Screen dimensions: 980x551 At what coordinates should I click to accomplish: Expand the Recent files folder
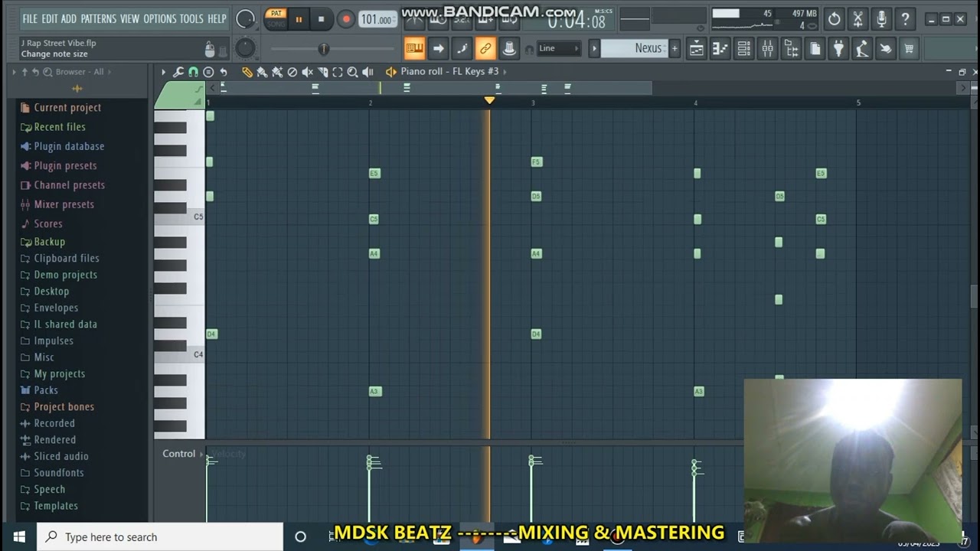coord(60,127)
